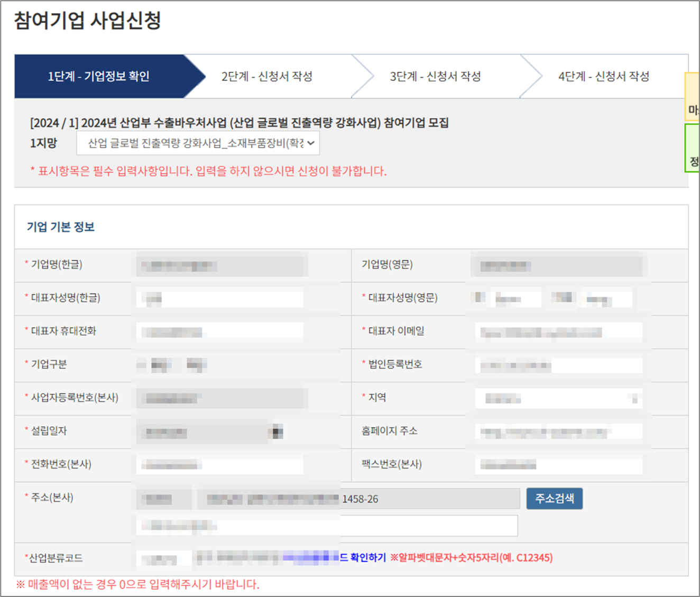Focus the 법인등록번호 input

pos(559,365)
